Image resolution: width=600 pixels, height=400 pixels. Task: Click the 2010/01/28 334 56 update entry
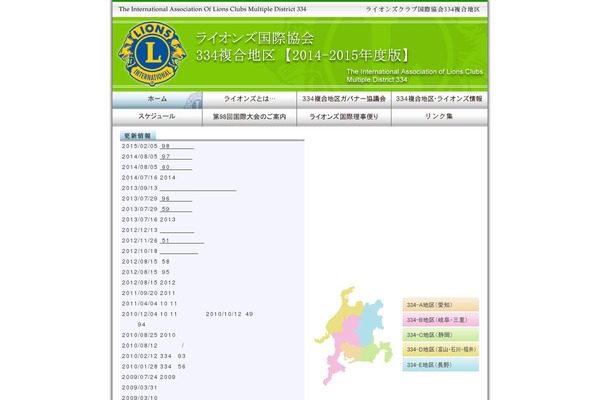(153, 367)
